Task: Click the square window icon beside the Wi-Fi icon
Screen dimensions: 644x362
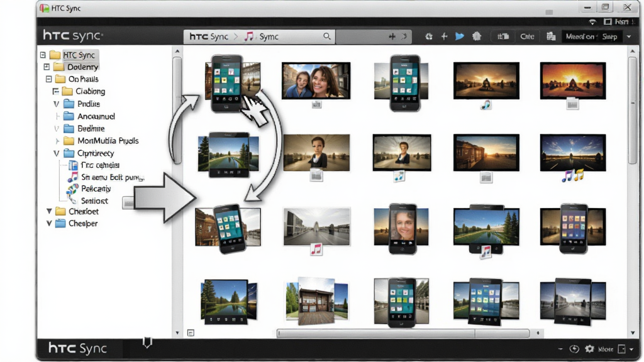Action: click(608, 22)
